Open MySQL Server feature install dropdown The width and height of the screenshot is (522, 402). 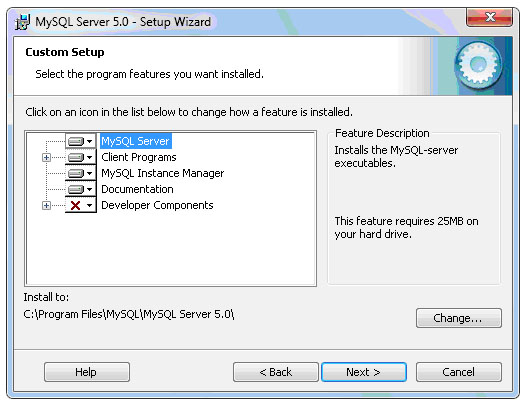pyautogui.click(x=80, y=141)
